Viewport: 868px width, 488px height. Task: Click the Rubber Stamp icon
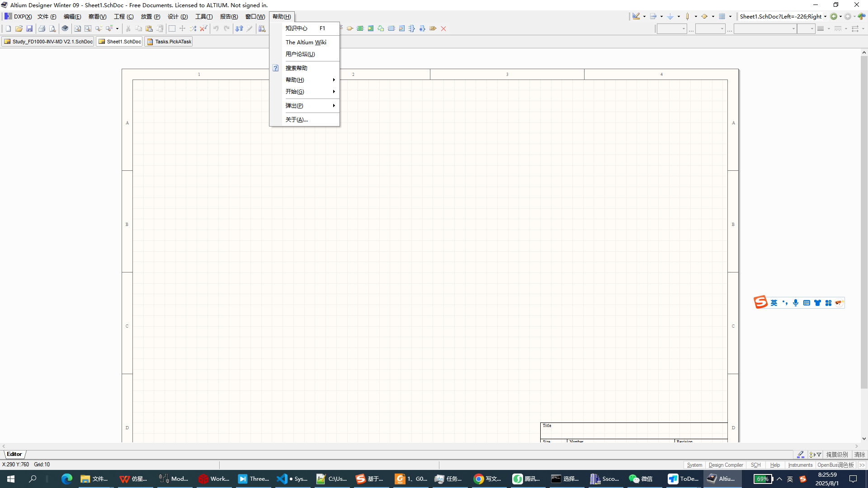160,28
